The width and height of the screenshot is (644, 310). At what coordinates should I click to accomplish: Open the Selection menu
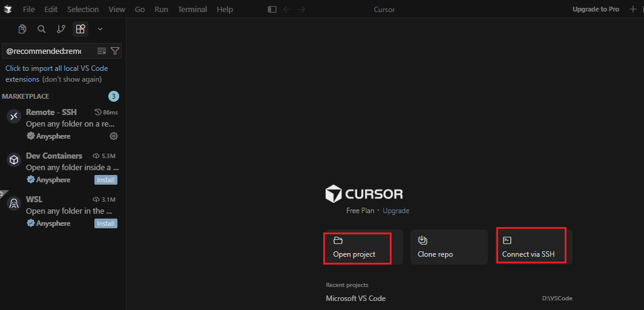tap(83, 9)
